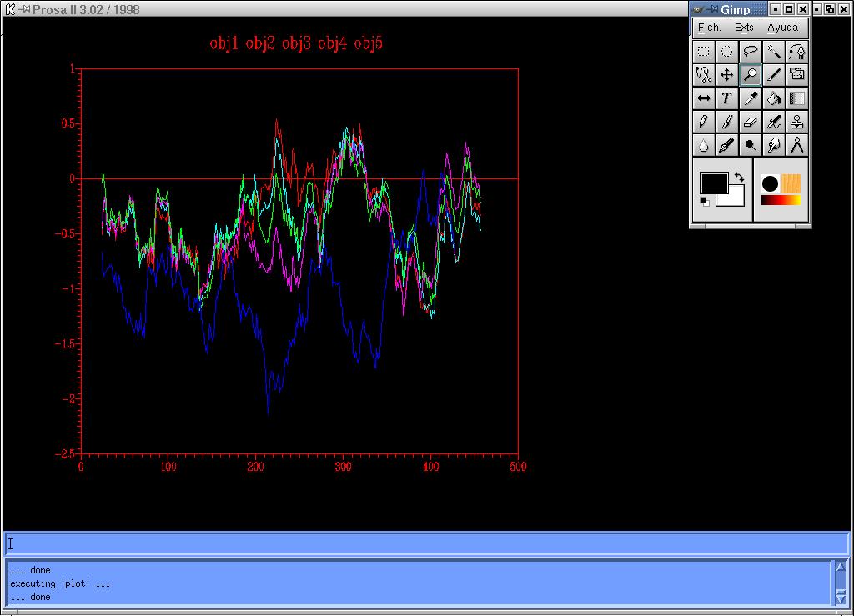Pick the Color Picker eyedropper tool
This screenshot has width=854, height=616.
pyautogui.click(x=751, y=98)
